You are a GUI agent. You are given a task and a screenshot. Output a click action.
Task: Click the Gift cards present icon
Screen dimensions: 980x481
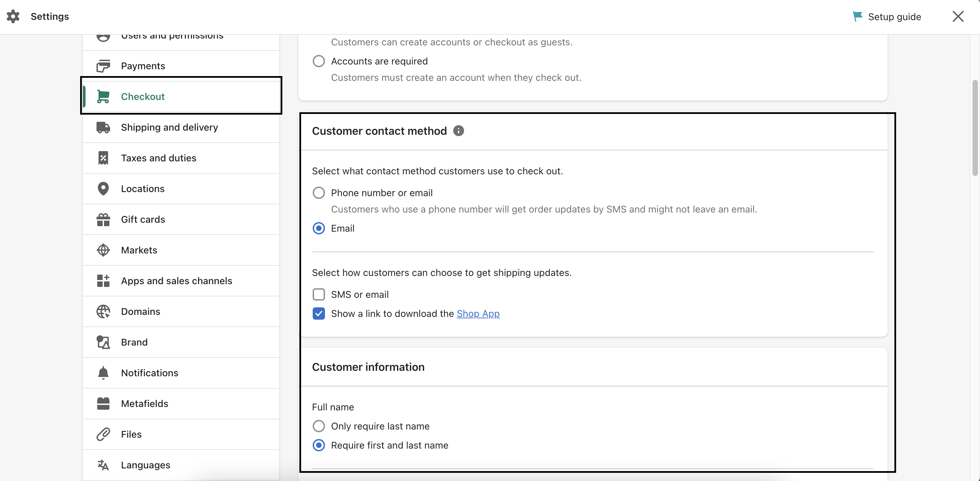103,220
